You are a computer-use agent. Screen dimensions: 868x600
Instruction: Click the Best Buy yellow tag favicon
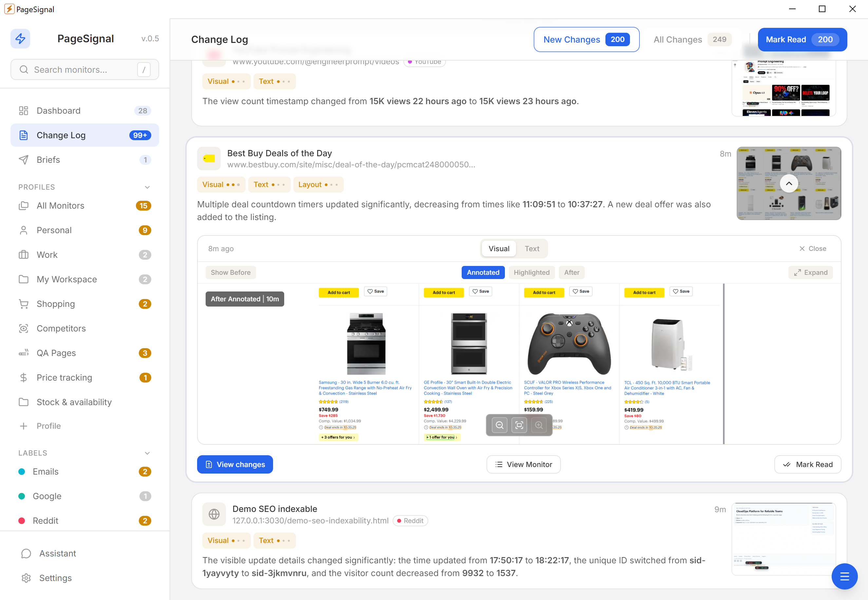click(209, 159)
